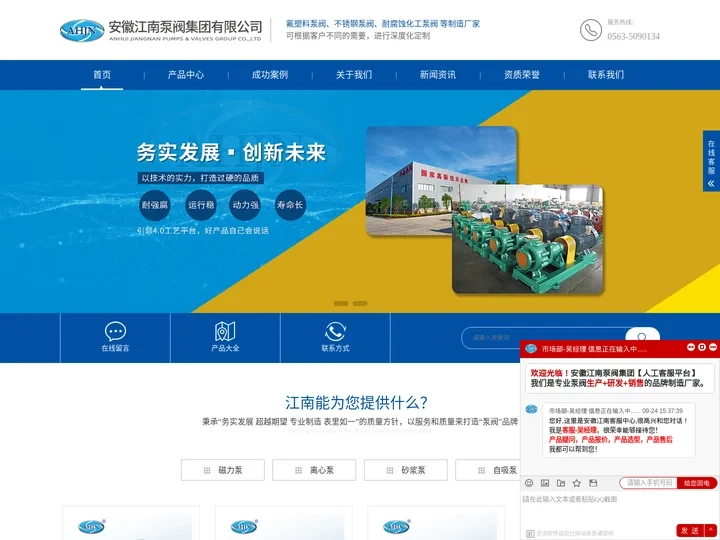Open 产品大全 map icon
The width and height of the screenshot is (720, 540).
[225, 331]
